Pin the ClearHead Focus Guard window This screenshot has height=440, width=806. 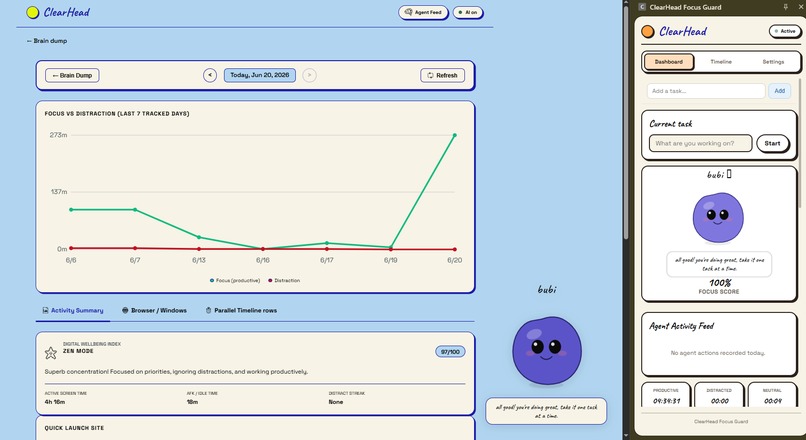point(785,7)
